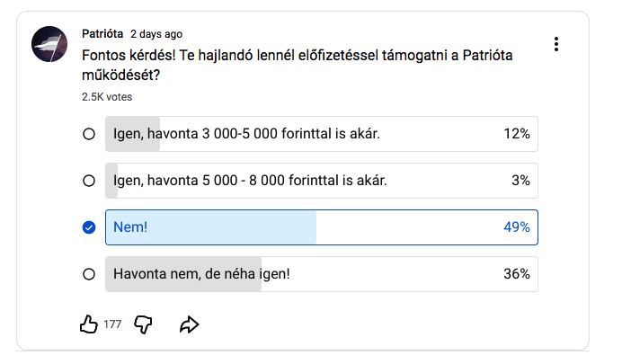The width and height of the screenshot is (622, 364).
Task: Like the post with thumbs-up icon
Action: pyautogui.click(x=88, y=324)
